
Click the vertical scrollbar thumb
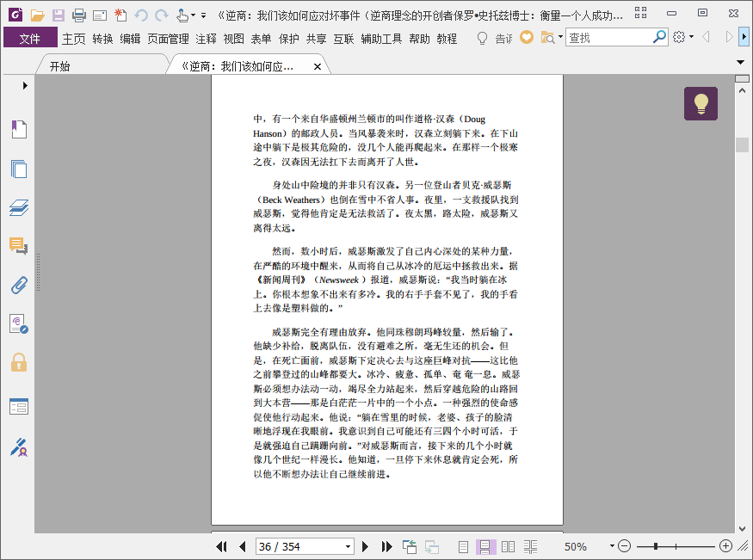point(742,145)
